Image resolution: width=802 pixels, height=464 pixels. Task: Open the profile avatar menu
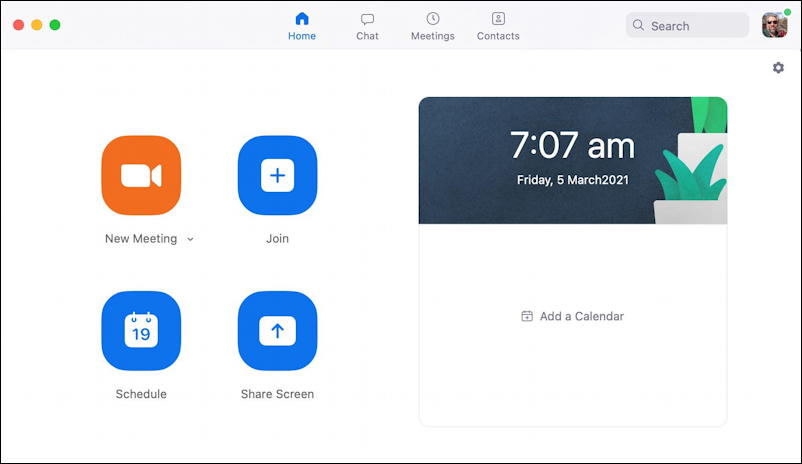coord(774,25)
